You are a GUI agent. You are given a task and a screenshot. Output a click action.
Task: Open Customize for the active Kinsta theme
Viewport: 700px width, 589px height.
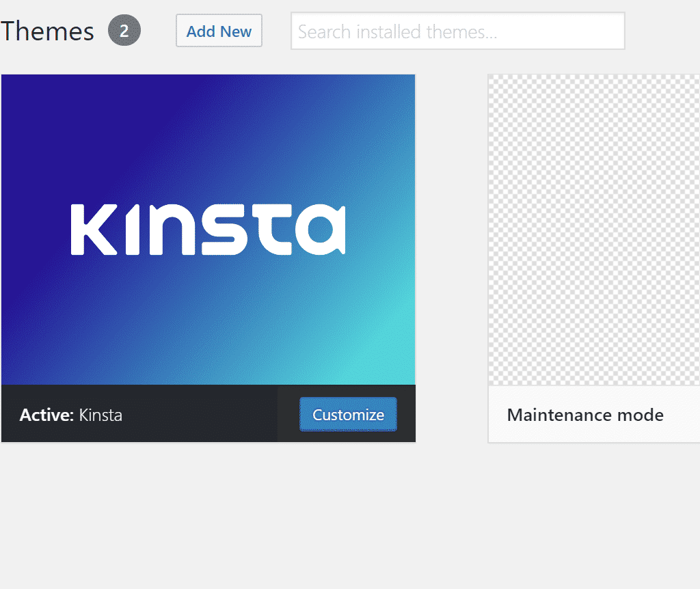click(x=348, y=415)
